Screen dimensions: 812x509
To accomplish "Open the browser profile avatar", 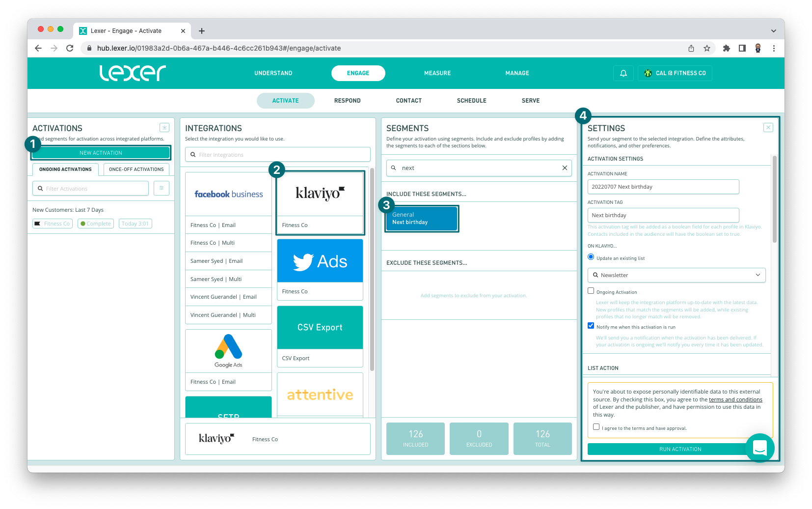I will click(x=758, y=48).
